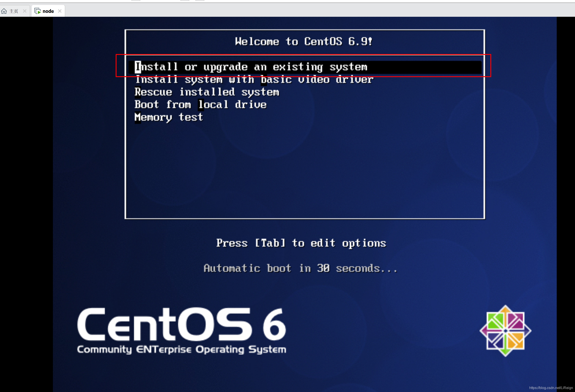Click the home icon on 主页 tab

(4, 11)
